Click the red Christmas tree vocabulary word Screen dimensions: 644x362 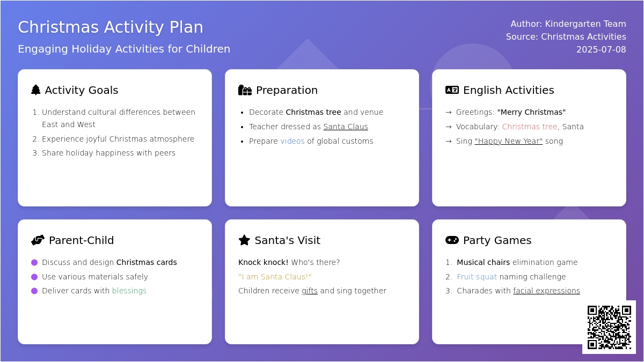pyautogui.click(x=530, y=127)
